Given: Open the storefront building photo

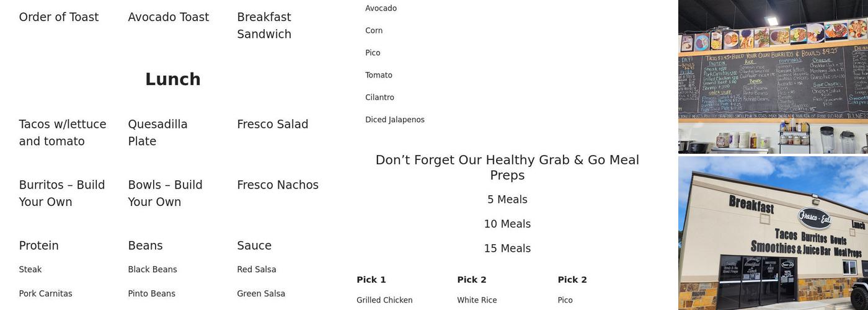Looking at the screenshot, I should 773,233.
